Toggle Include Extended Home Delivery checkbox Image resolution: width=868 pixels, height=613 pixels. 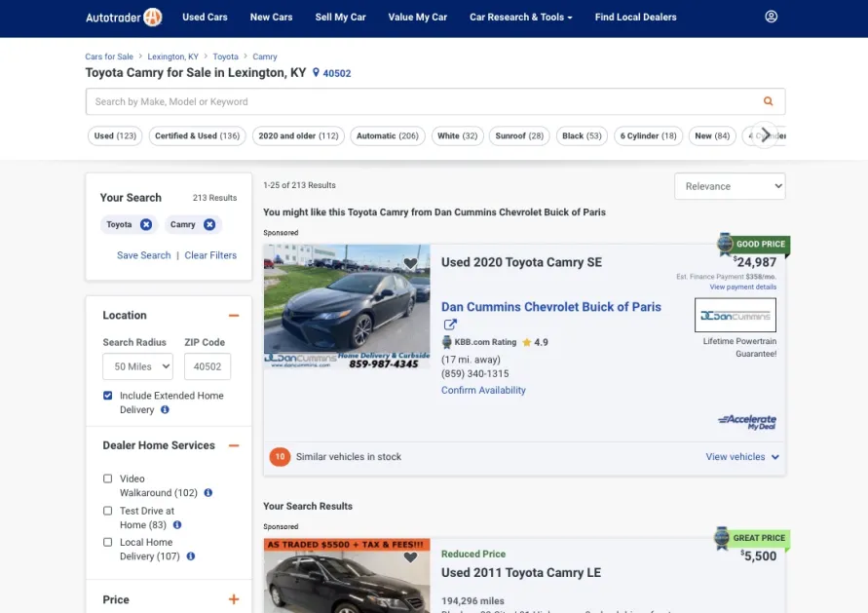tap(108, 396)
